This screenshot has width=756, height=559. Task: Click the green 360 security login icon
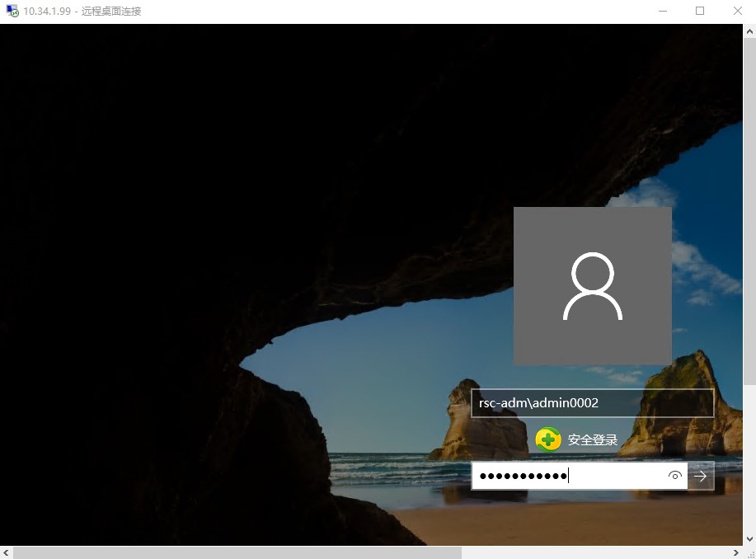coord(548,439)
